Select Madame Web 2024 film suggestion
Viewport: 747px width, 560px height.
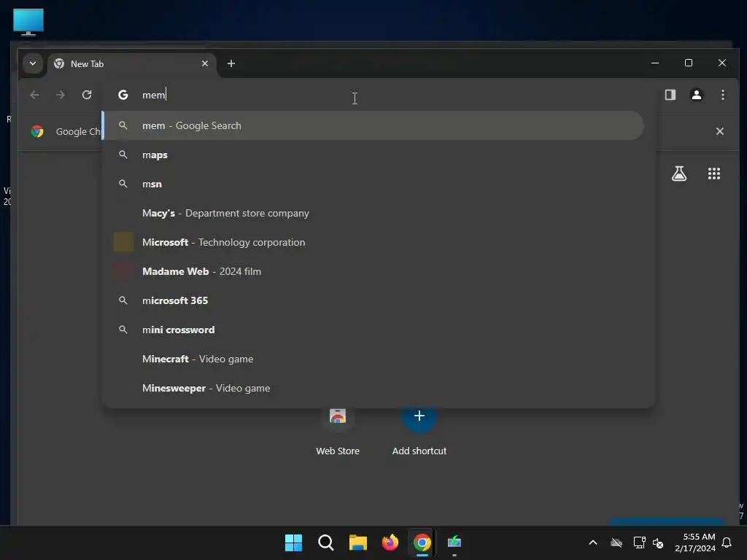click(374, 271)
